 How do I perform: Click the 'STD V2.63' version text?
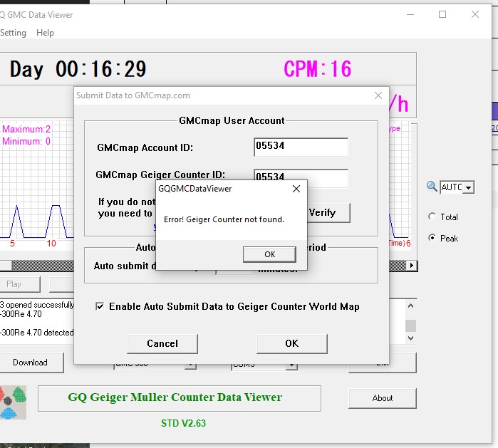point(183,423)
